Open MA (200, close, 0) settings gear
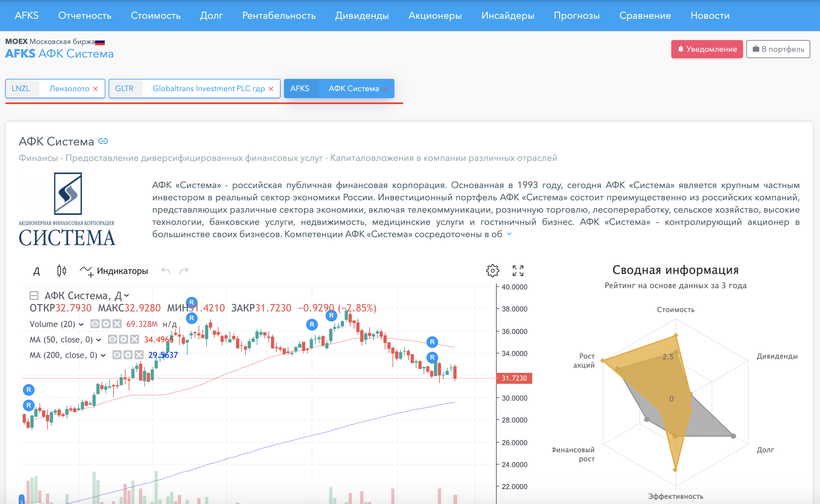 [x=128, y=355]
